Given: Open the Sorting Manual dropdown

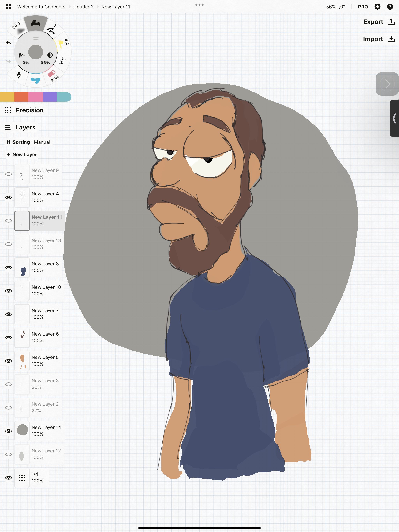Looking at the screenshot, I should [x=28, y=142].
